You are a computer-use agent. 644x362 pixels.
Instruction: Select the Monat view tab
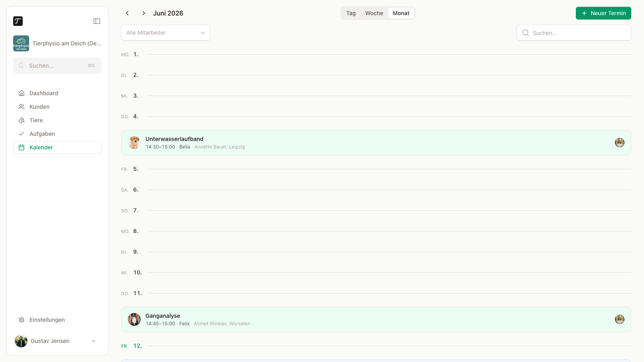[x=401, y=13]
